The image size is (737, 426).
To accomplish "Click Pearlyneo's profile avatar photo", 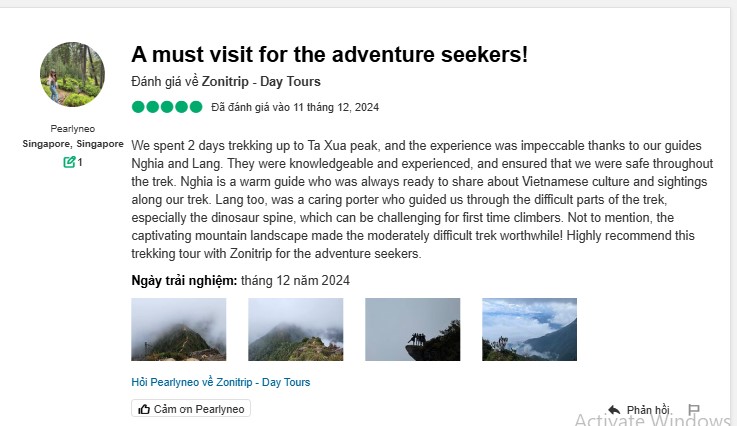I will tap(72, 74).
